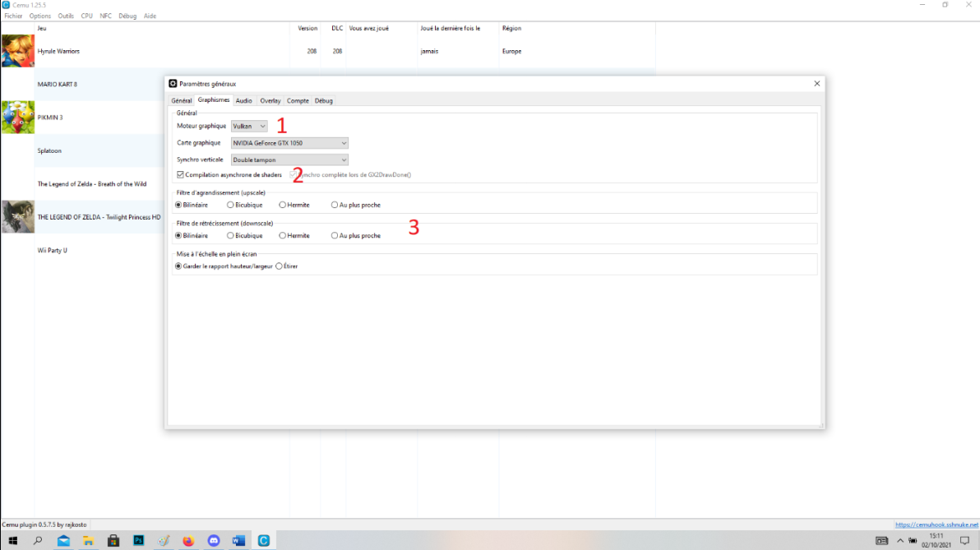This screenshot has height=550, width=980.
Task: Open Microsoft Word from the taskbar
Action: coord(238,541)
